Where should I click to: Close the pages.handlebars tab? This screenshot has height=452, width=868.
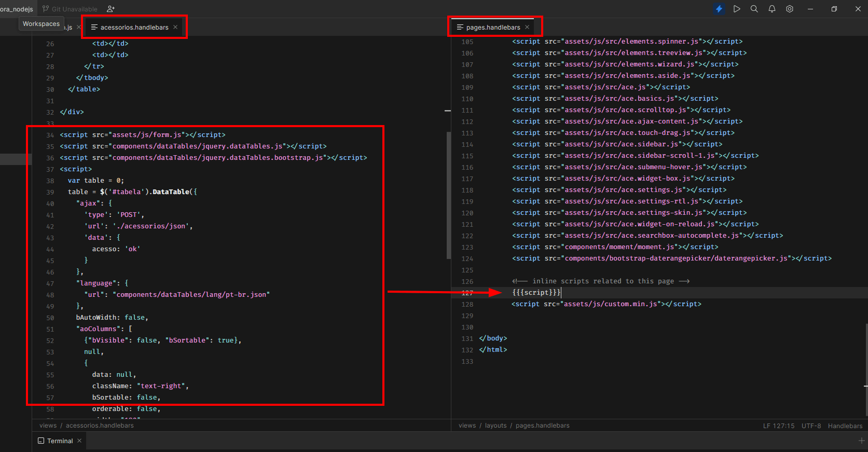[x=527, y=27]
